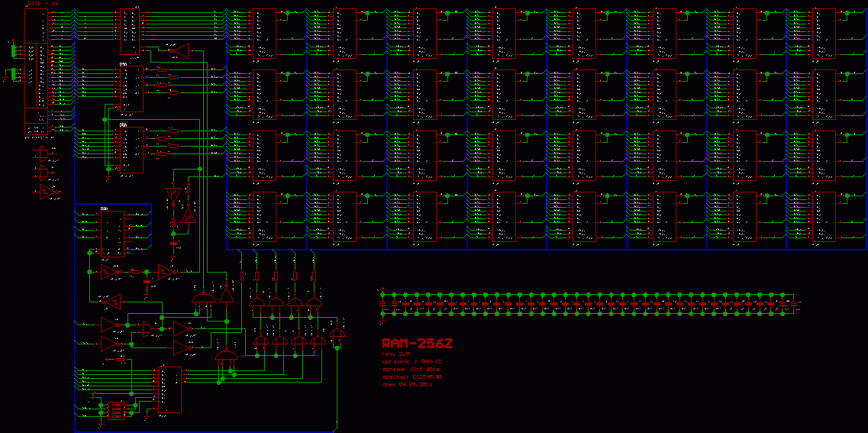Select the top bus buffer chip beside connector

click(x=130, y=31)
